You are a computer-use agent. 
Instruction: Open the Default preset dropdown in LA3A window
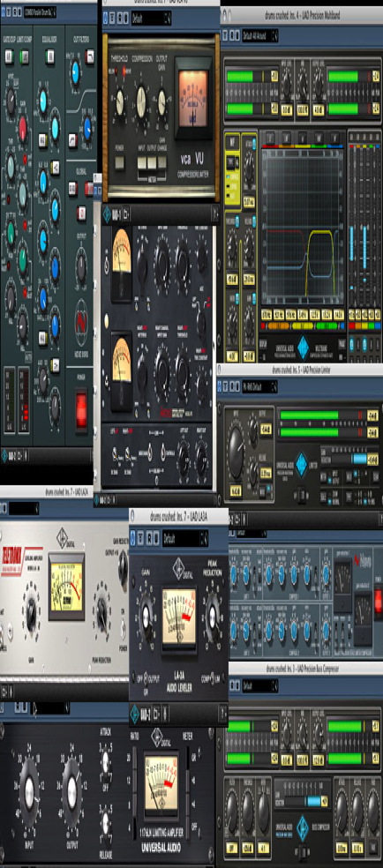click(185, 537)
